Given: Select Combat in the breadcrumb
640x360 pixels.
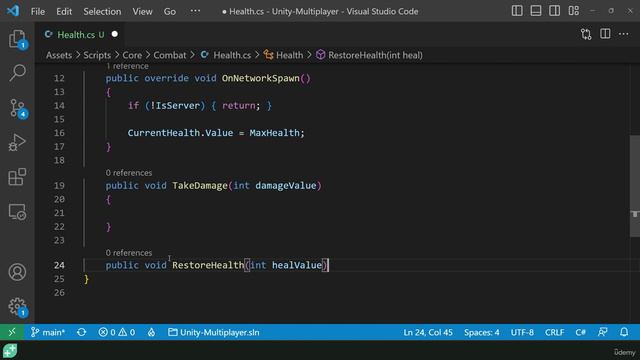Looking at the screenshot, I should 169,55.
